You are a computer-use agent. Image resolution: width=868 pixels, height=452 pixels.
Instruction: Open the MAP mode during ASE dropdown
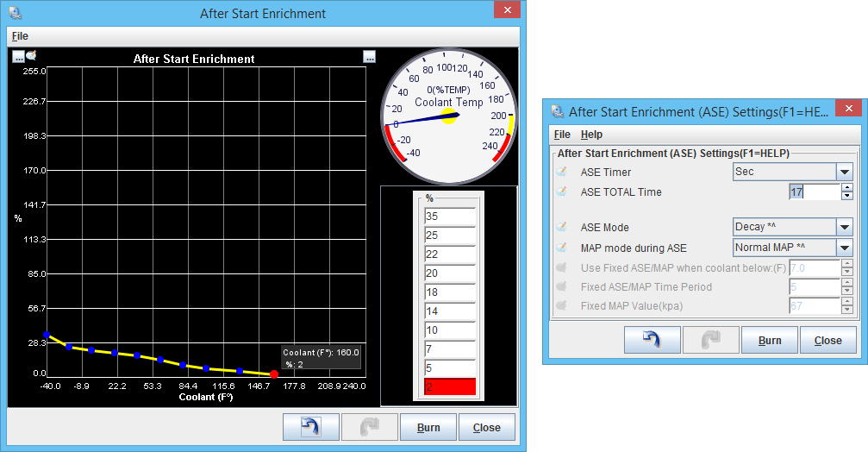point(793,247)
